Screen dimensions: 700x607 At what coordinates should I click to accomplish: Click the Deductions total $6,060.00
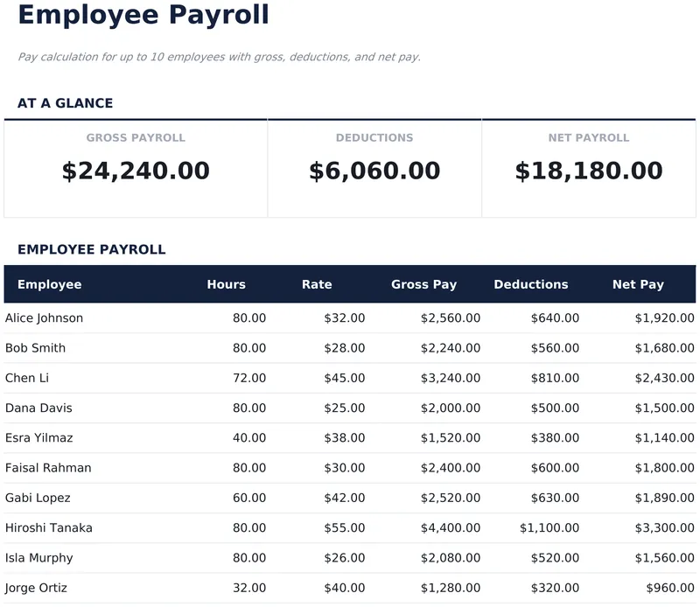point(374,171)
